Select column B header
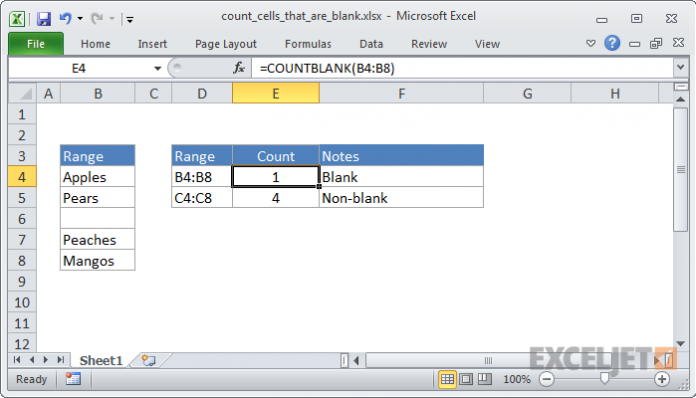696x398 pixels. (x=98, y=94)
